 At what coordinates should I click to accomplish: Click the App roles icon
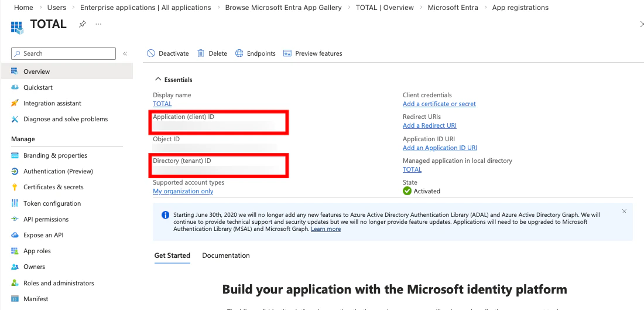coord(15,251)
